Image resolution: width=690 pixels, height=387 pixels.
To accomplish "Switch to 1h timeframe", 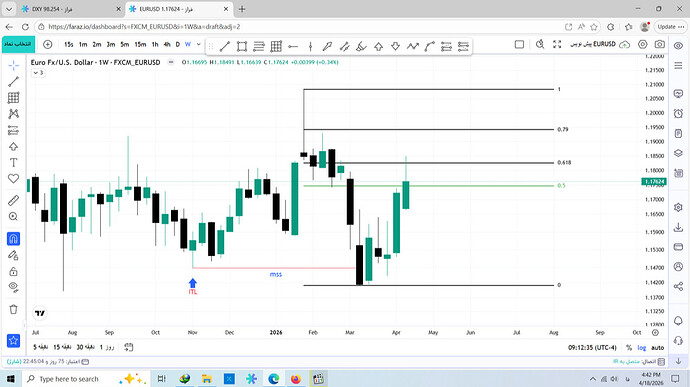I will [155, 44].
